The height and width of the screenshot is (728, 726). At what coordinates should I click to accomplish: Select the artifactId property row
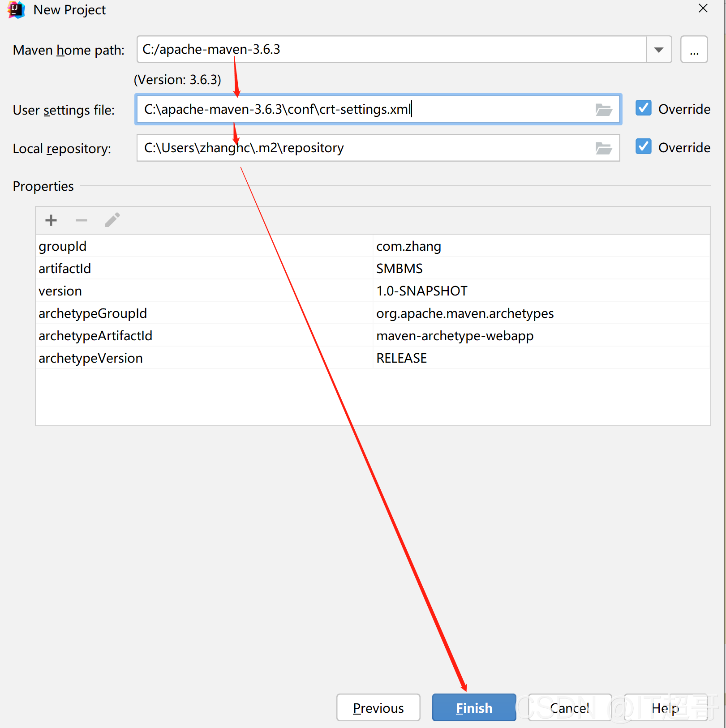373,268
